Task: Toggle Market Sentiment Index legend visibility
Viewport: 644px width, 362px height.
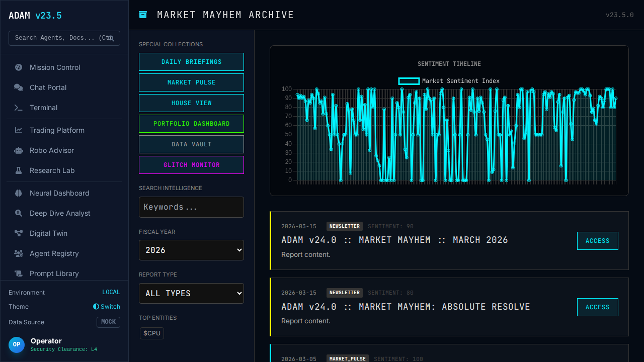Action: pos(449,81)
